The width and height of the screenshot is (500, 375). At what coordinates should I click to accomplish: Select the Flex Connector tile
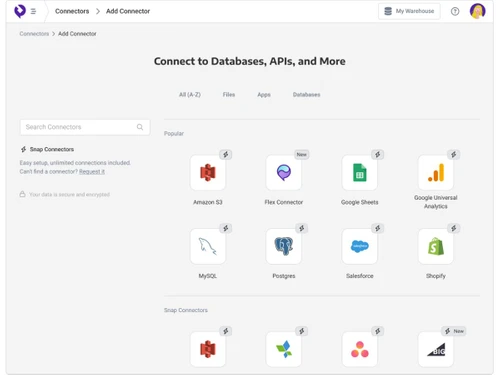[284, 173]
